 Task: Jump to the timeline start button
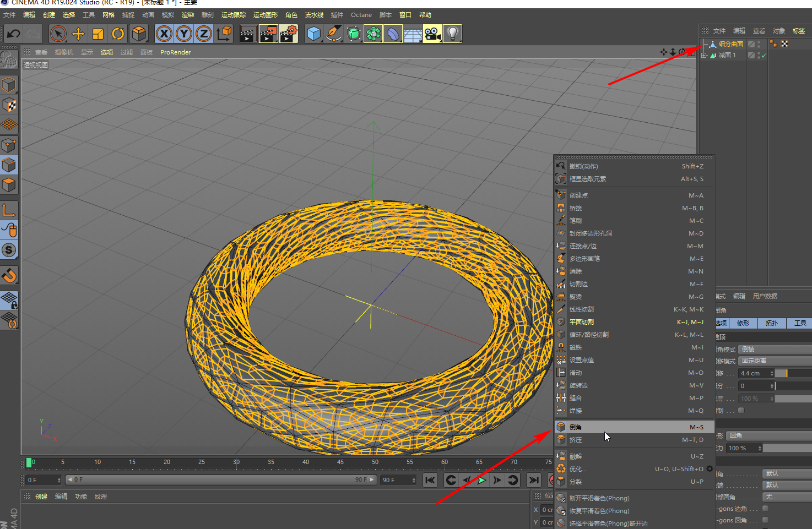430,480
